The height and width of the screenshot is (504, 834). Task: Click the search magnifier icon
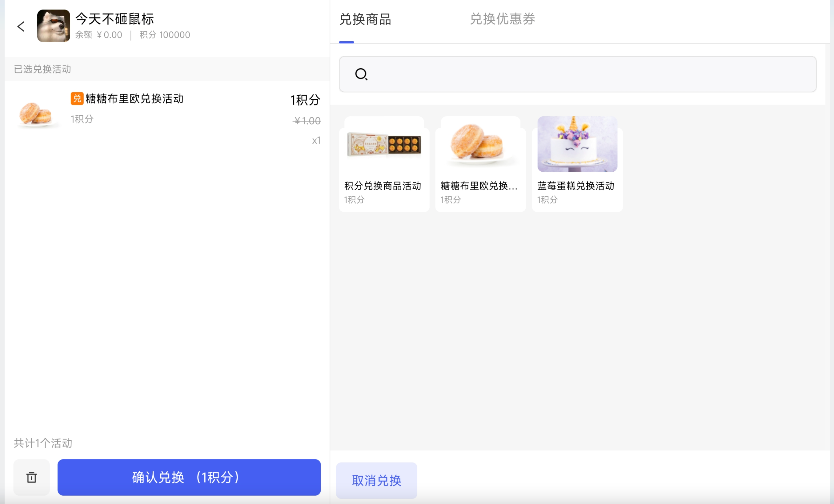361,74
